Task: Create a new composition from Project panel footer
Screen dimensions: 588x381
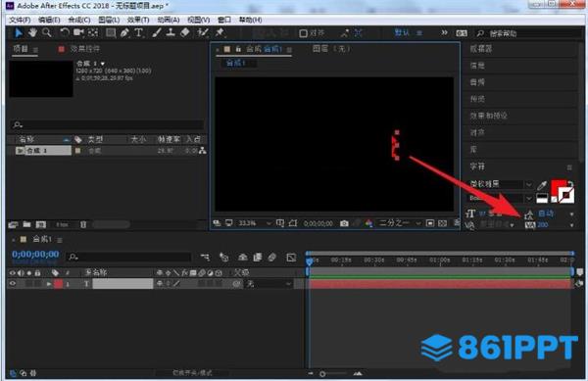Action: pos(40,224)
